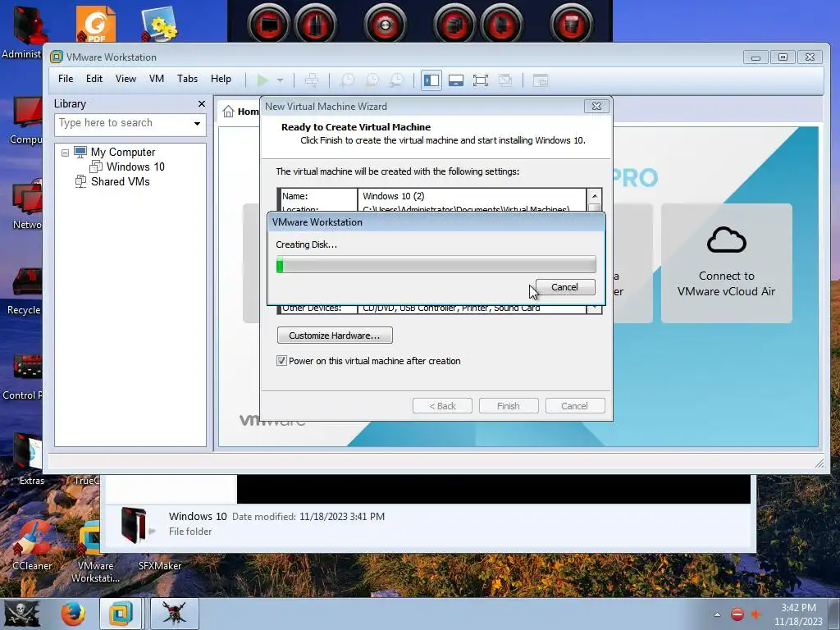
Task: Open the File menu
Action: click(66, 79)
